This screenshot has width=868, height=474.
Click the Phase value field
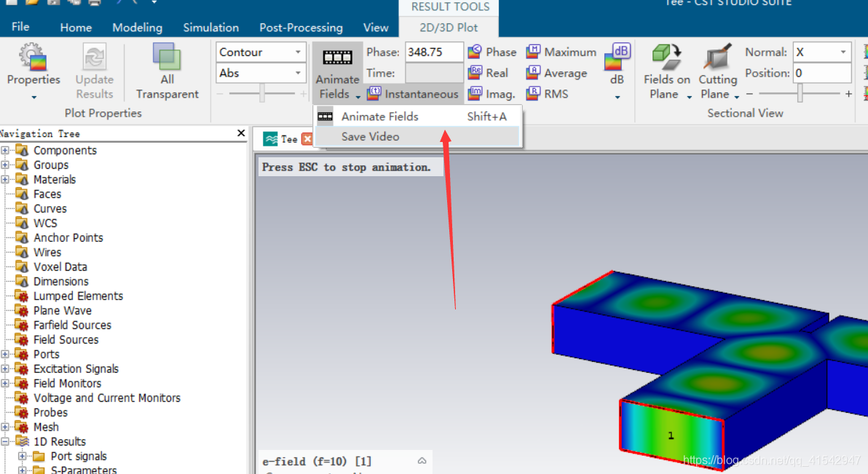[434, 52]
